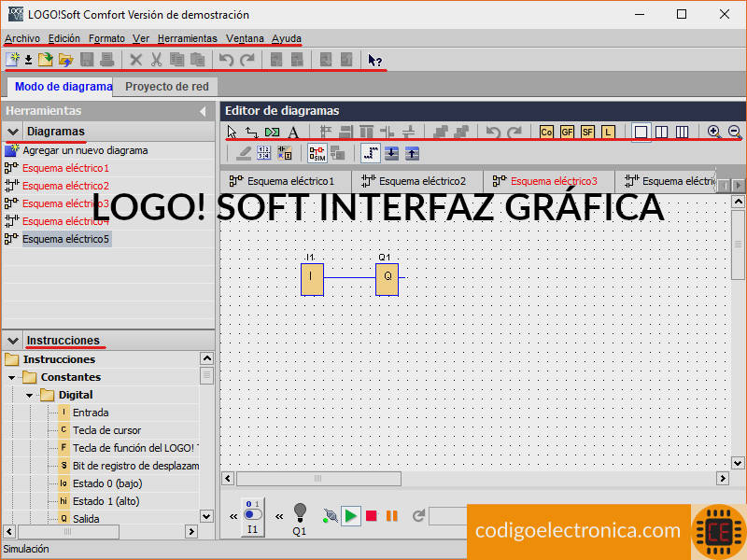Open the Herramientas menu
The width and height of the screenshot is (747, 560).
point(187,38)
